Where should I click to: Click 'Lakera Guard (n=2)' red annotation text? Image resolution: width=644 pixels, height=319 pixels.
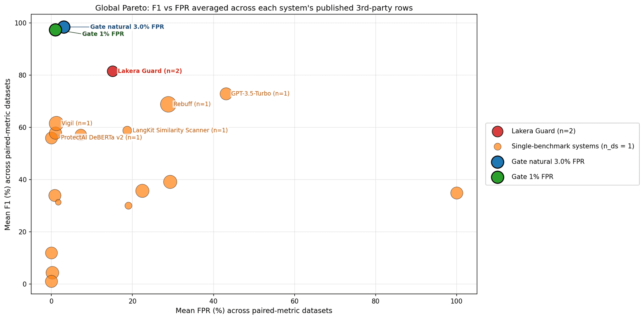[x=150, y=71]
